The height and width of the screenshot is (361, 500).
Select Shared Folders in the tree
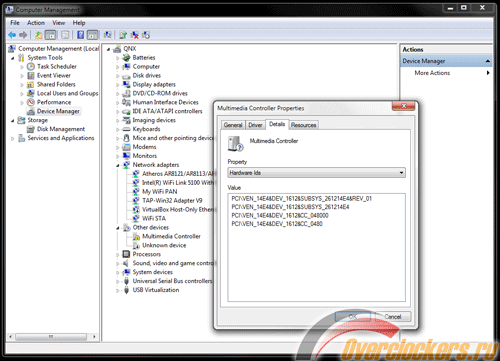pos(56,84)
